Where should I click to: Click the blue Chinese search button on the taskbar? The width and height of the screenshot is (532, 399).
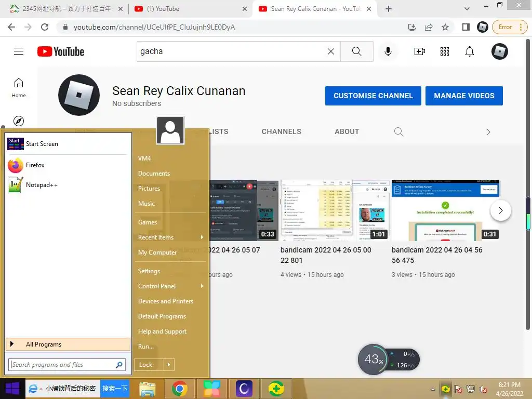tap(115, 389)
